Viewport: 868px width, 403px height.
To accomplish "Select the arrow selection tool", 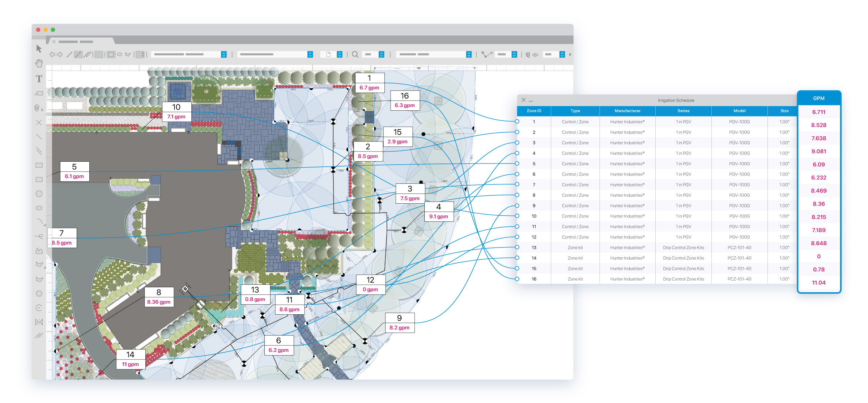I will click(x=39, y=49).
